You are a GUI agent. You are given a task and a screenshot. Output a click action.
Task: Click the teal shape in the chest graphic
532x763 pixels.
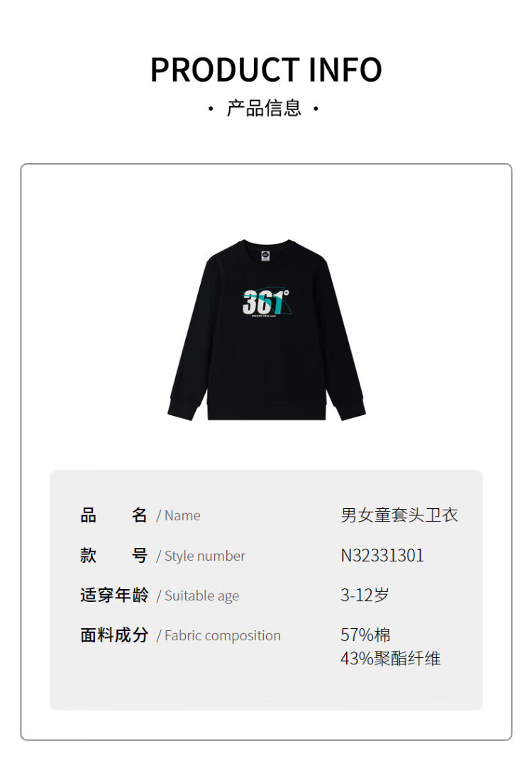click(x=279, y=303)
